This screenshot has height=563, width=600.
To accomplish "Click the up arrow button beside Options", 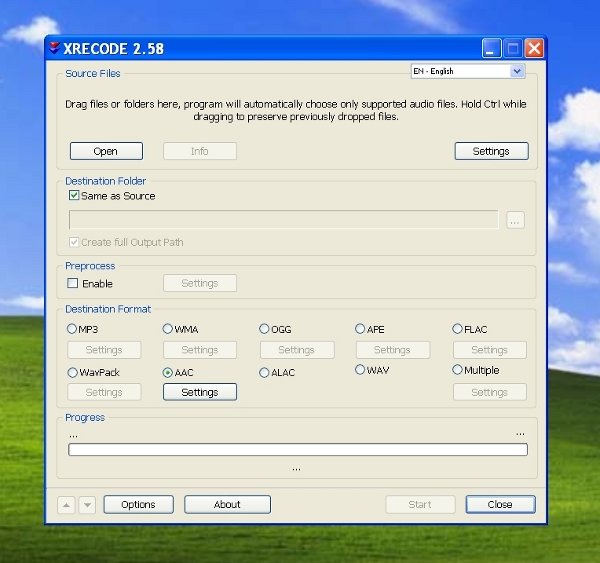I will [66, 505].
